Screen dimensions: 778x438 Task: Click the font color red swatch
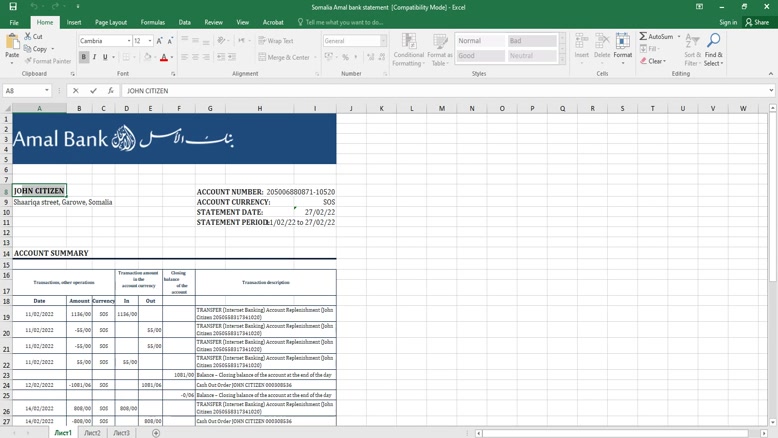[164, 57]
